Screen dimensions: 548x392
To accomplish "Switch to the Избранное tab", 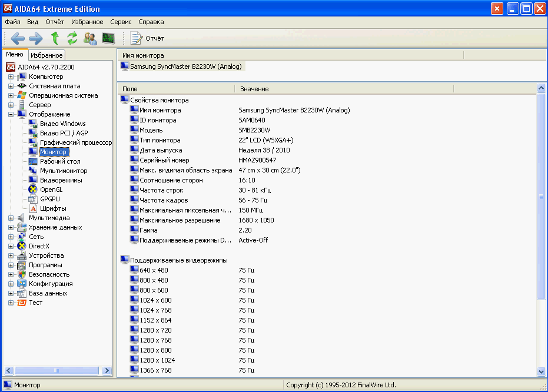I will coord(47,55).
